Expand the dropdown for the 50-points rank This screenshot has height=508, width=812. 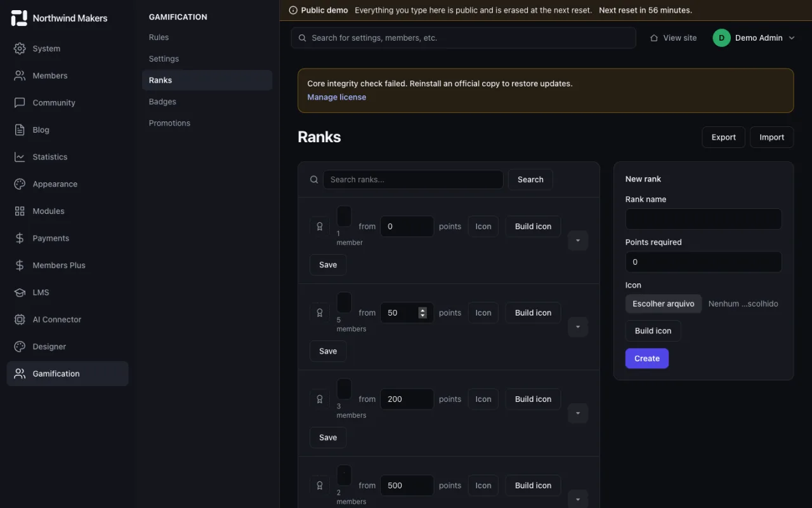[578, 327]
